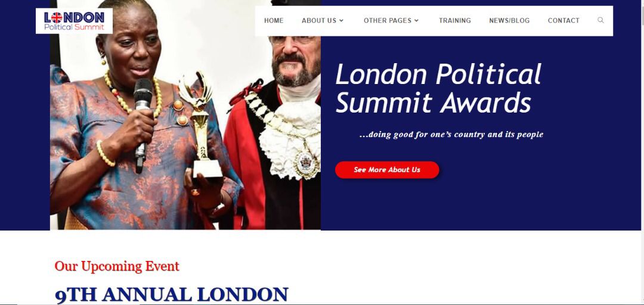This screenshot has height=305, width=644.
Task: Click the vertical scrollbar on right edge
Action: click(642, 152)
